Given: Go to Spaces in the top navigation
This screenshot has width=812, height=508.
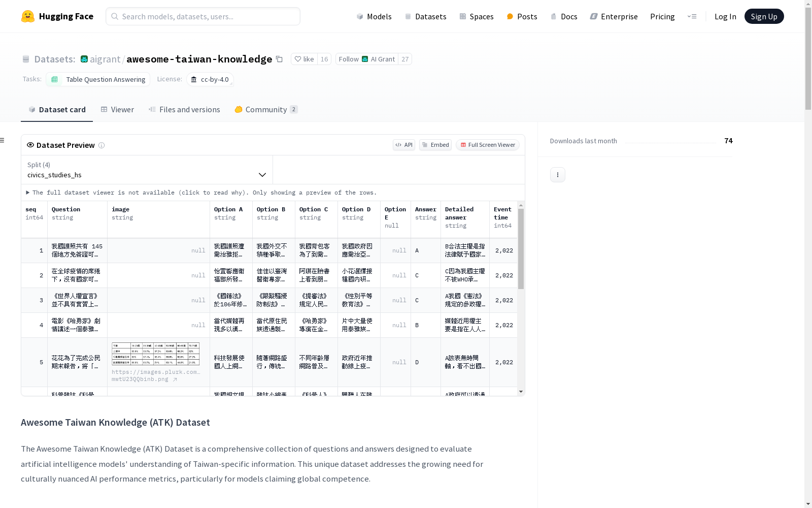Looking at the screenshot, I should coord(477,16).
